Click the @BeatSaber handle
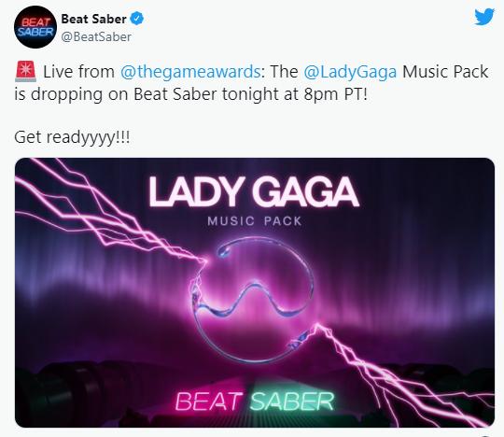Viewport: 504px width, 437px height. 96,37
